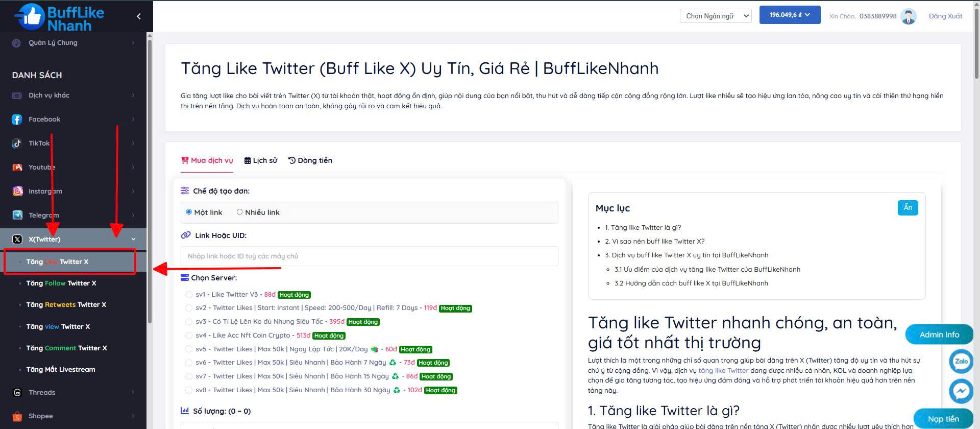Open Tăng view Twitter X menu item
Viewport: 980px width, 429px height.
[x=58, y=327]
